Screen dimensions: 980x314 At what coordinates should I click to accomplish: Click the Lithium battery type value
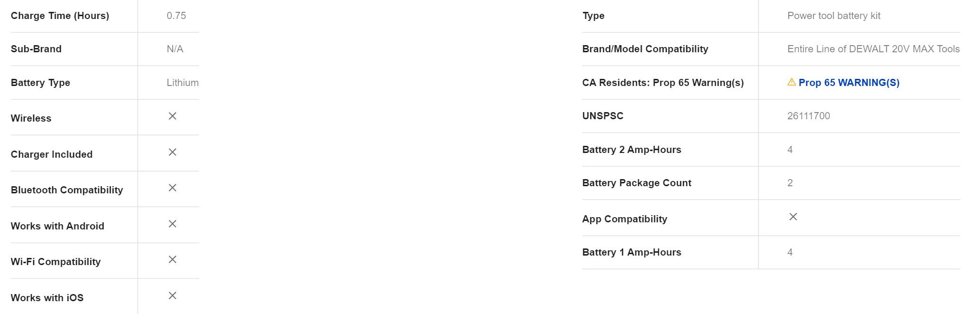pyautogui.click(x=183, y=83)
